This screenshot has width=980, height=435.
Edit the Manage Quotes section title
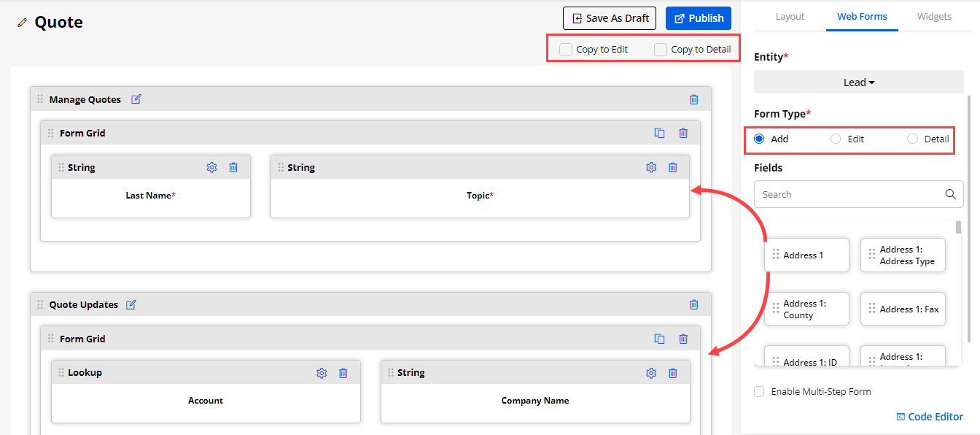point(136,99)
